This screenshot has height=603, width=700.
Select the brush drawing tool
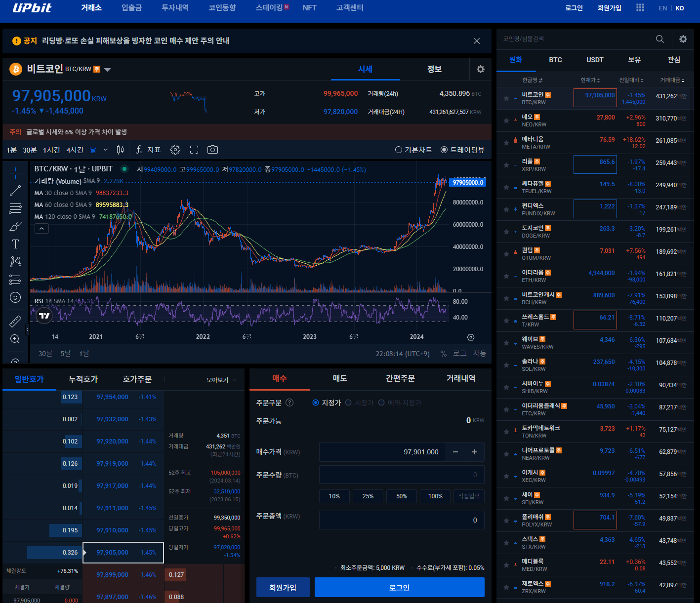[x=15, y=226]
